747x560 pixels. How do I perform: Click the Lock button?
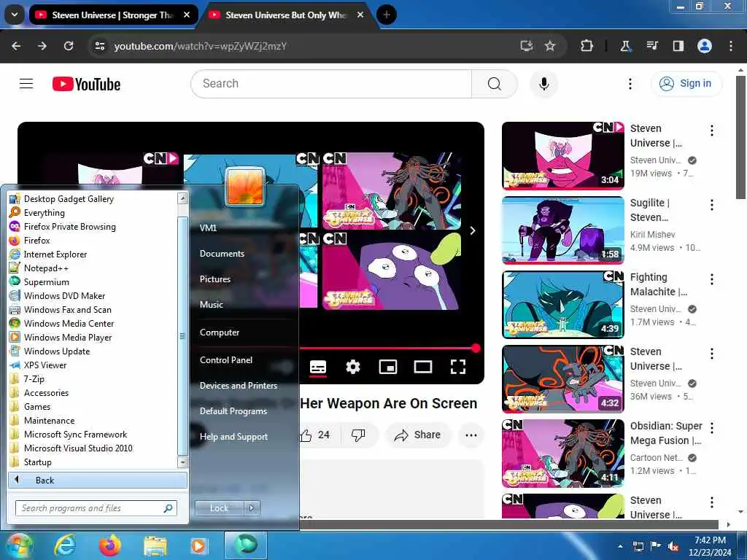click(219, 508)
